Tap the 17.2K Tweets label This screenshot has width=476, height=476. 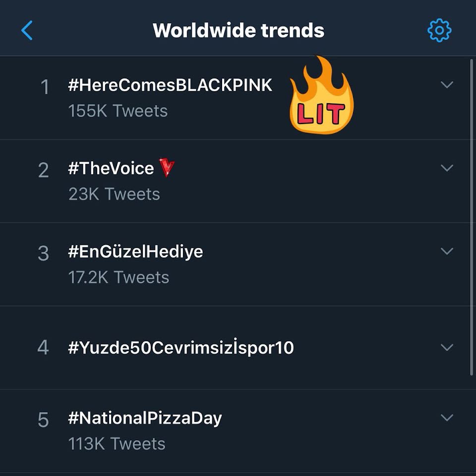[x=119, y=277]
